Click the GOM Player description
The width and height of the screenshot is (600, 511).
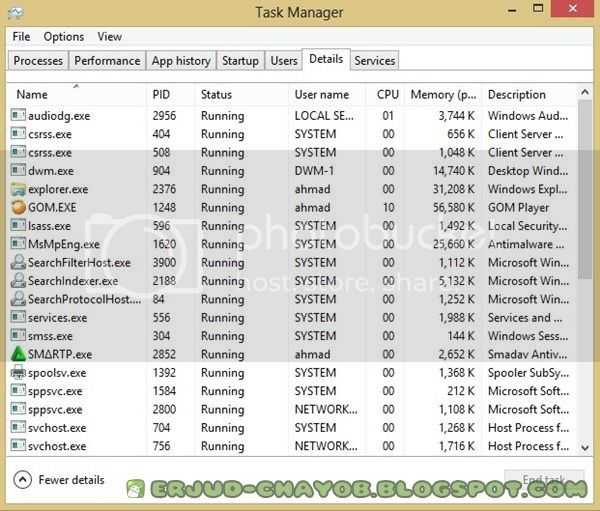tap(518, 207)
